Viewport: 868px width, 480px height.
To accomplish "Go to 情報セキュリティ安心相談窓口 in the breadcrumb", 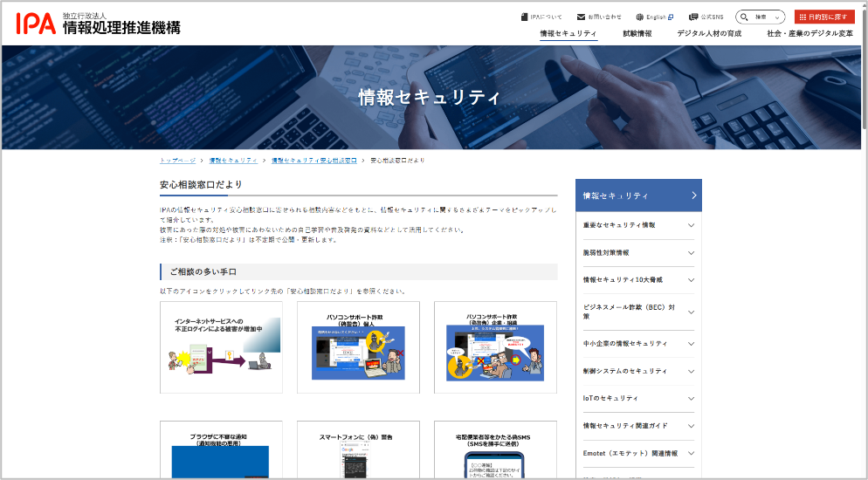I will 313,161.
